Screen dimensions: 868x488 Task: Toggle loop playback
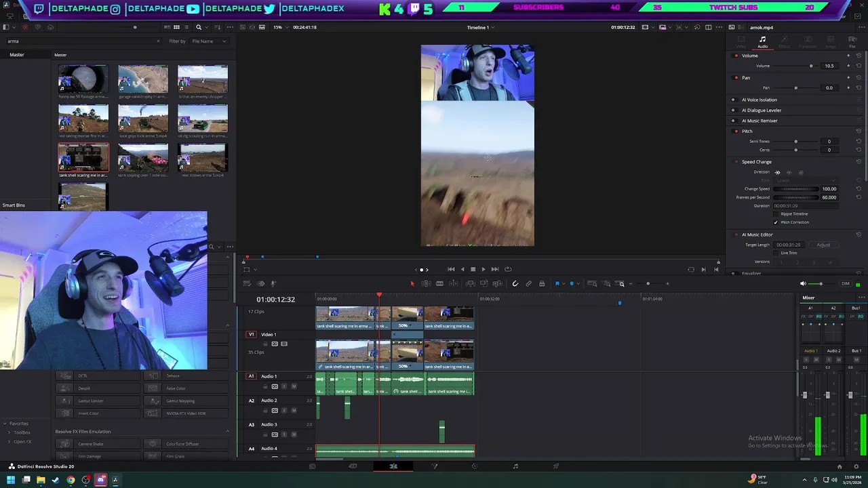(x=508, y=269)
